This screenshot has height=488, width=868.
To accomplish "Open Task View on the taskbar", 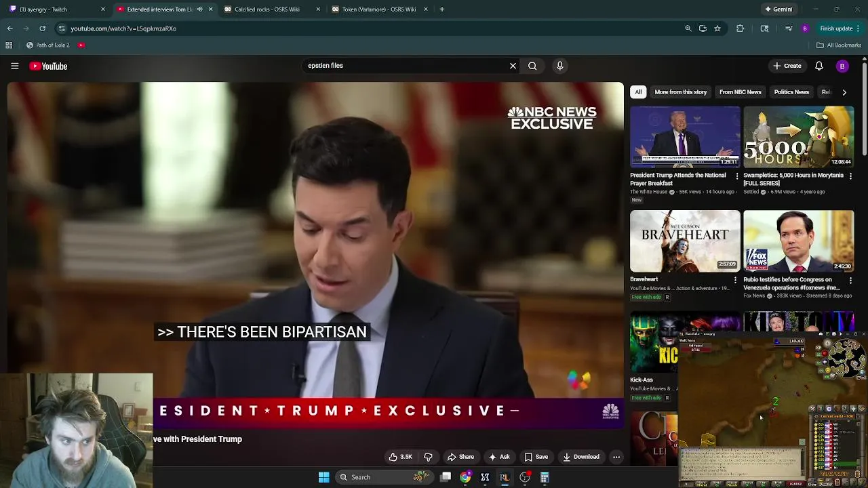I will coord(446,477).
